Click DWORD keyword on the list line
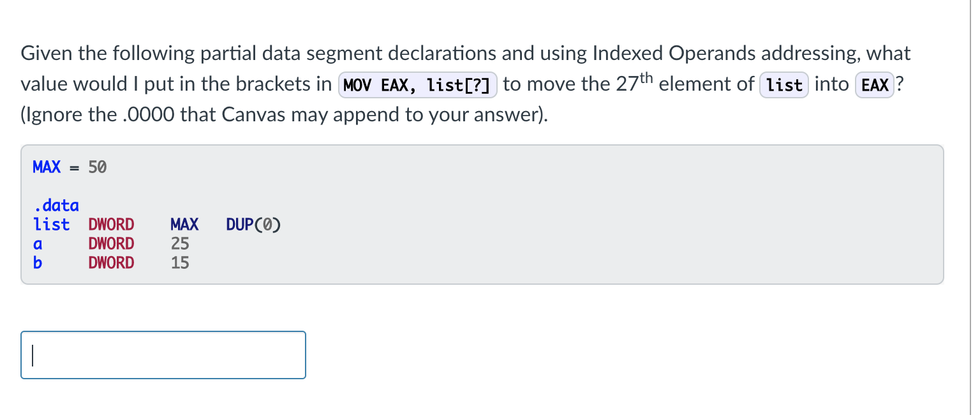980x415 pixels. 111,225
